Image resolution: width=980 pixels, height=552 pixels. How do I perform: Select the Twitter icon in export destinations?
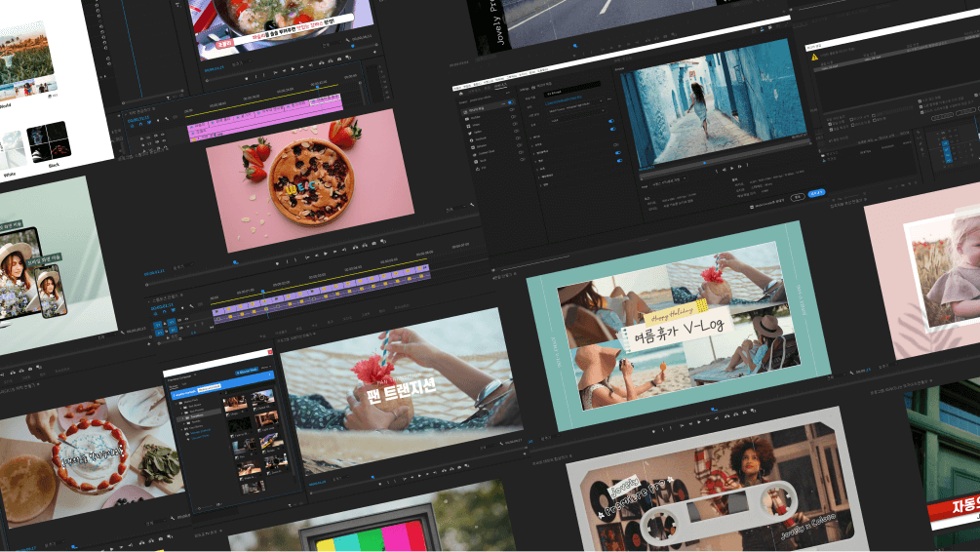click(470, 134)
